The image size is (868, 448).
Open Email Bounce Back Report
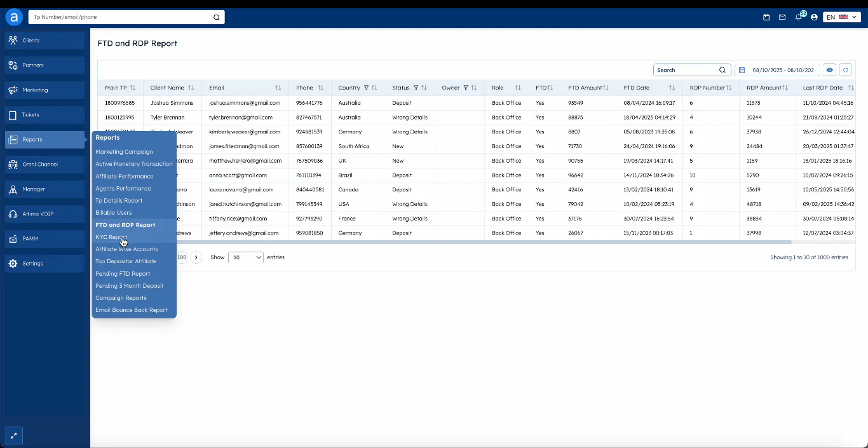coord(132,310)
